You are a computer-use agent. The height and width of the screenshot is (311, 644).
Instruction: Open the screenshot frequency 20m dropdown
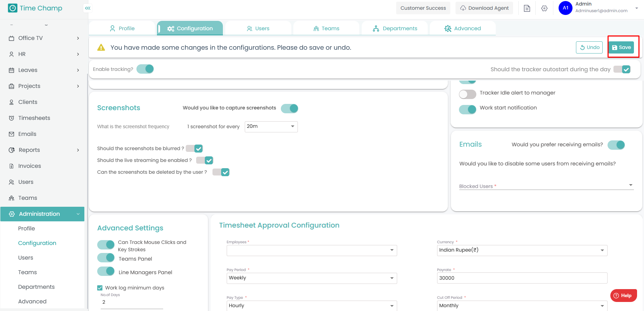[271, 126]
